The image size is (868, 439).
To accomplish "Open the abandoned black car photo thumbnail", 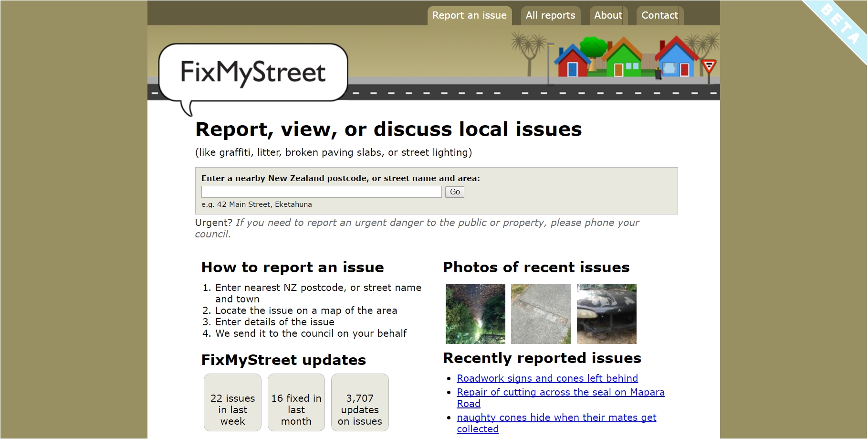I will tap(607, 314).
